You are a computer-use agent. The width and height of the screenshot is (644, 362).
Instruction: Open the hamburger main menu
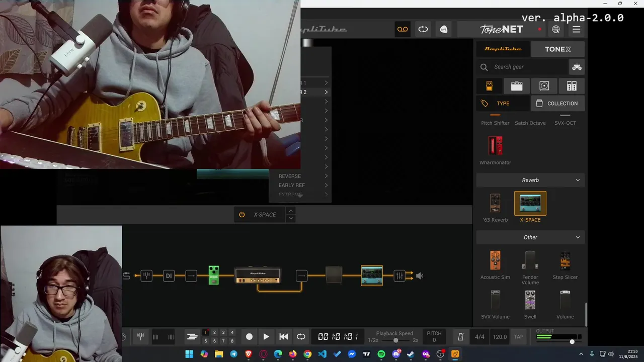tap(577, 29)
